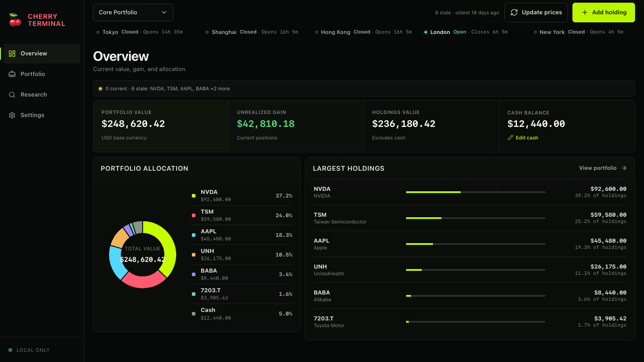Click the Overview grid icon in sidebar

pos(12,54)
